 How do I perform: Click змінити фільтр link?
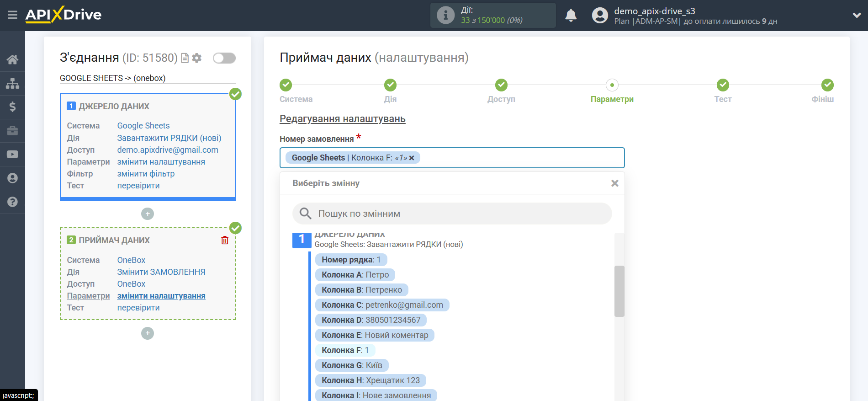point(146,174)
